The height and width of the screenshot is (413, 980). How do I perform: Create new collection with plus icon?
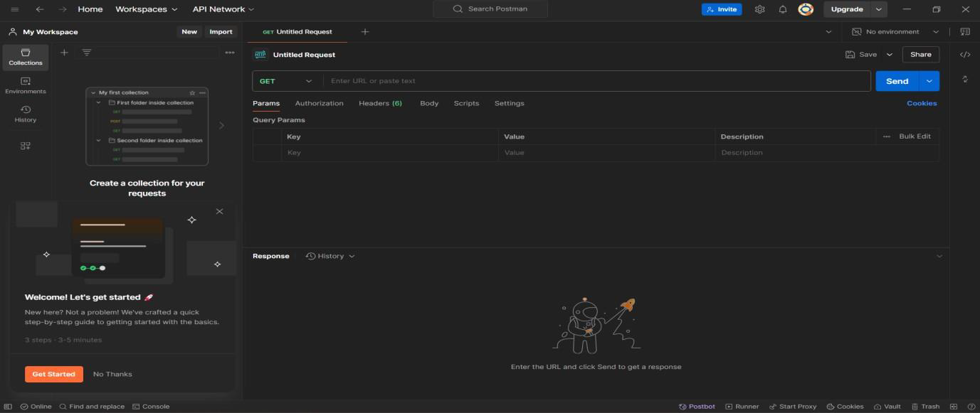click(64, 53)
